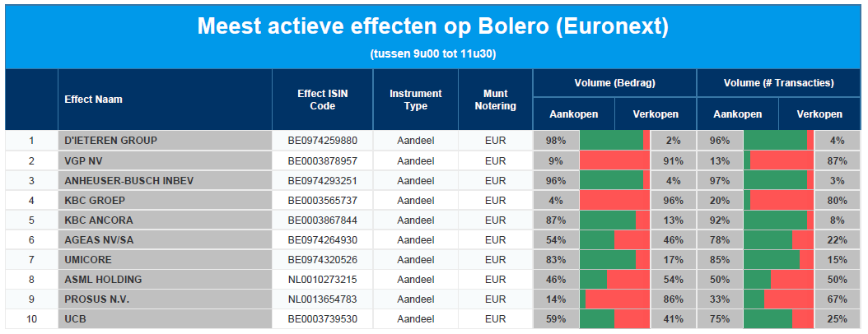Click AGEAS NV/SA 54% Aankopen value
Viewport: 868px width, 334px height.
coord(556,240)
